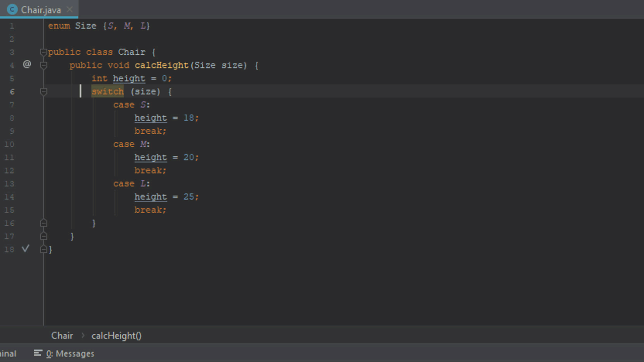644x362 pixels.
Task: Open the Terminal tool window
Action: pos(8,353)
